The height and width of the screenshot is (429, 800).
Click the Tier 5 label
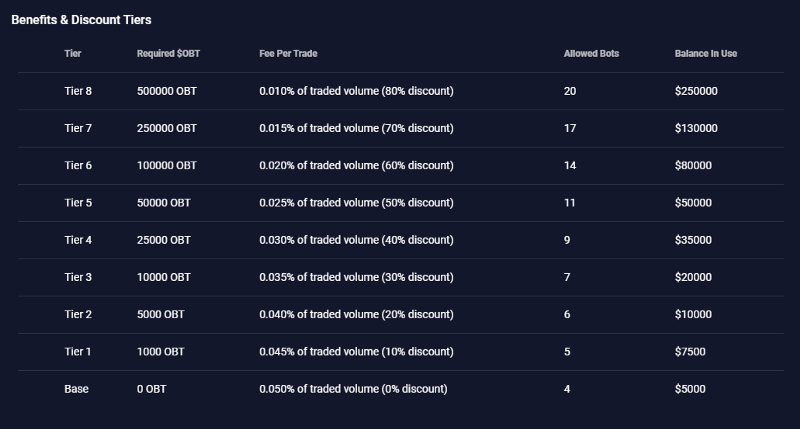click(x=78, y=202)
